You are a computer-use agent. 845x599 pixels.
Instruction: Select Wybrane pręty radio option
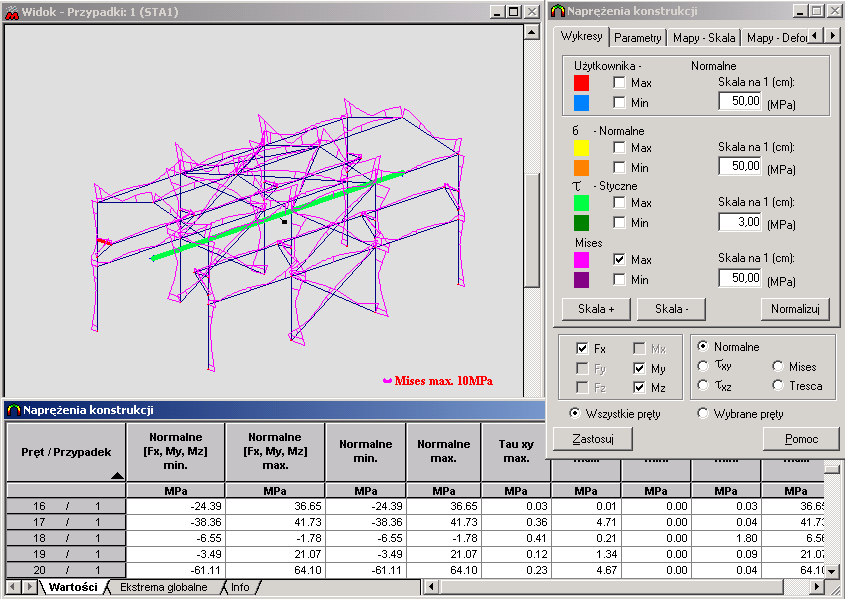tap(703, 413)
